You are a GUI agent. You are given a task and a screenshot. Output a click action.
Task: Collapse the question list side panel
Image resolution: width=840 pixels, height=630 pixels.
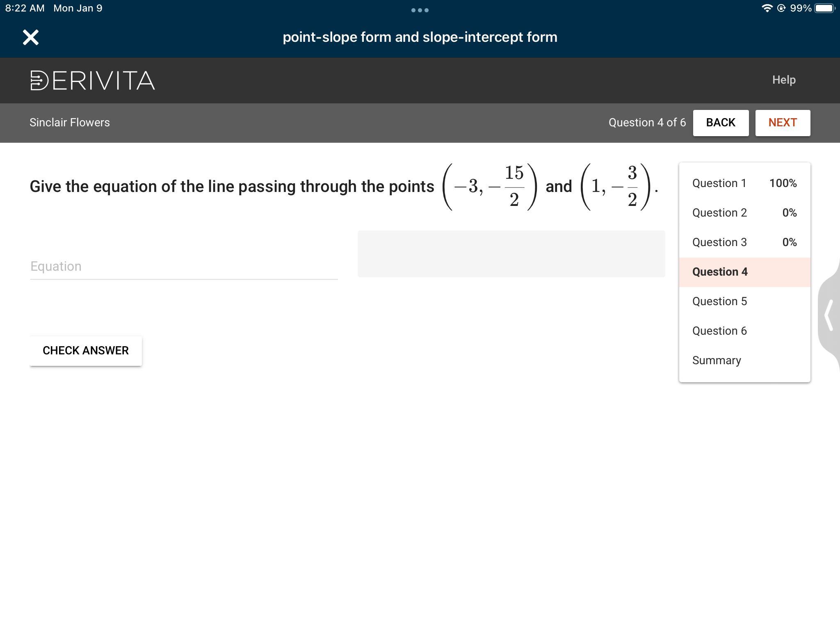pos(829,315)
